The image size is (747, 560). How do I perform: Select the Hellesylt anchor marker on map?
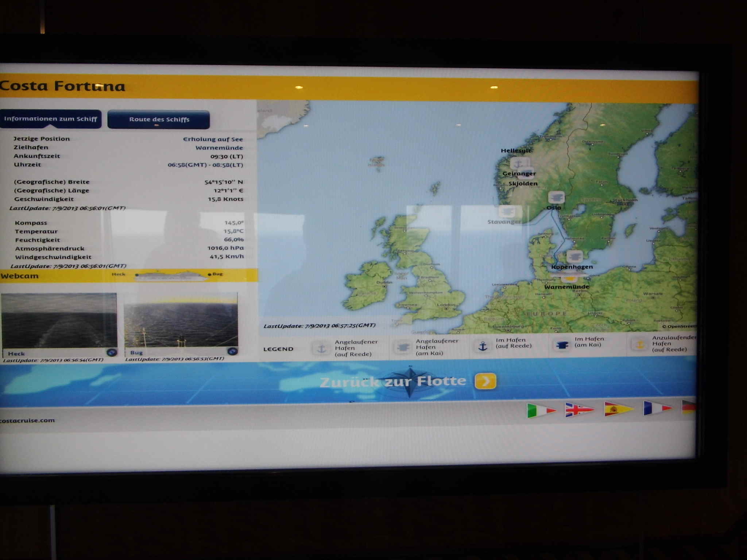517,163
